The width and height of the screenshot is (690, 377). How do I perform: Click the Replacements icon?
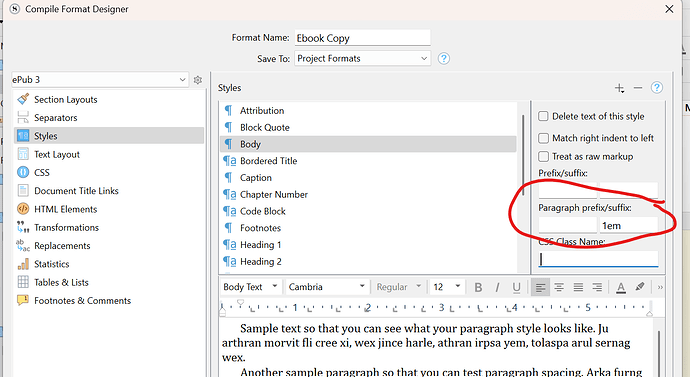point(23,245)
